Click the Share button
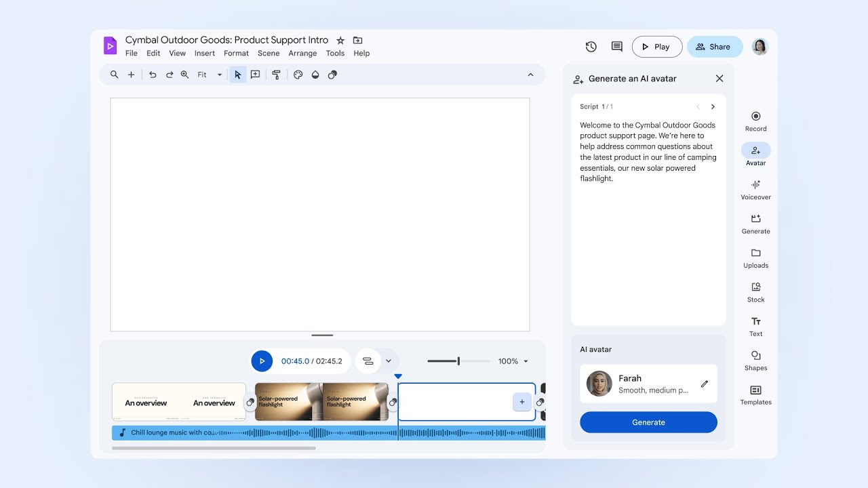This screenshot has width=868, height=488. point(715,46)
